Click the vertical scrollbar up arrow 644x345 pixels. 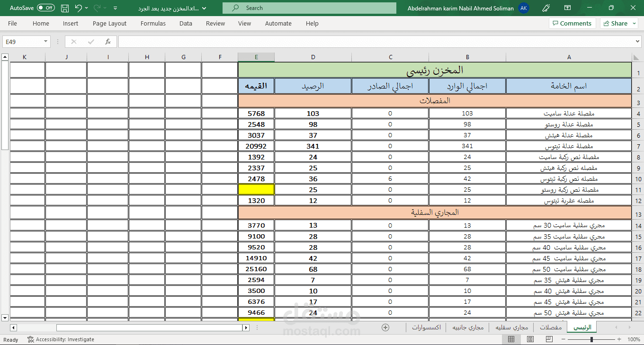click(5, 57)
